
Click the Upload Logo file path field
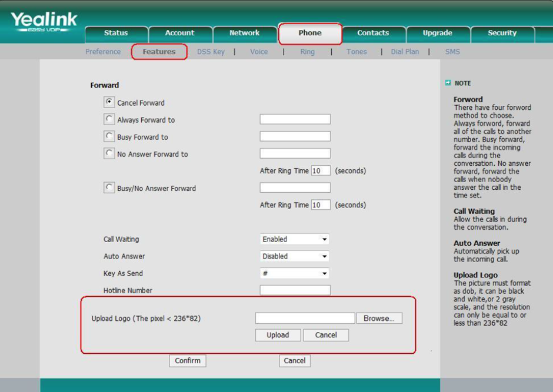pos(305,318)
